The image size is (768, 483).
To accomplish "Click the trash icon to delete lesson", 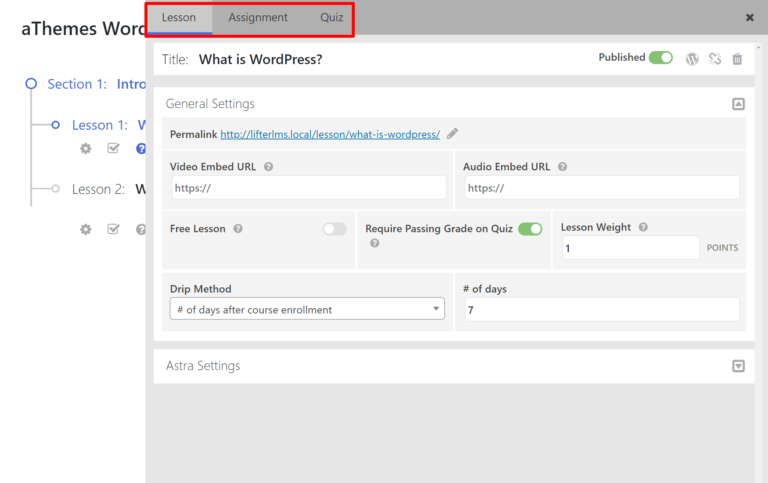I will click(737, 59).
